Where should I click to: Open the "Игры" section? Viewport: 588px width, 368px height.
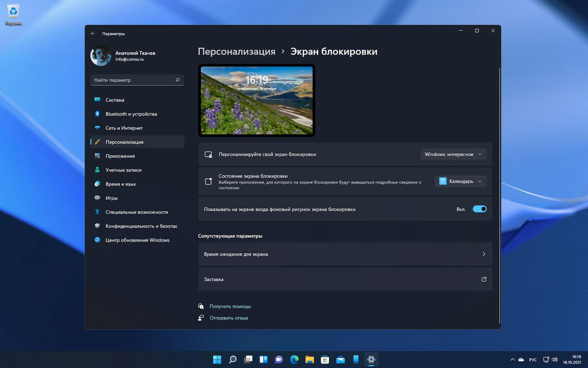[x=137, y=198]
